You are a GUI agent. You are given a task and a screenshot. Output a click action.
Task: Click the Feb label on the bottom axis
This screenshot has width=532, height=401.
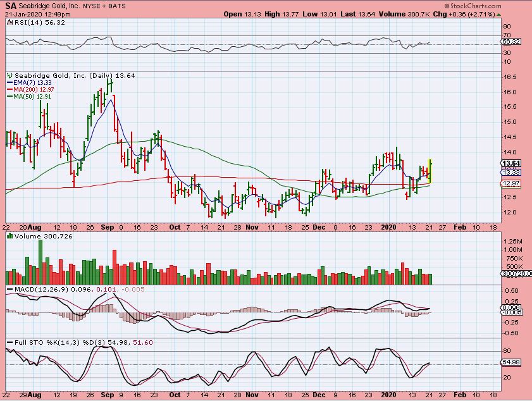[x=460, y=395]
